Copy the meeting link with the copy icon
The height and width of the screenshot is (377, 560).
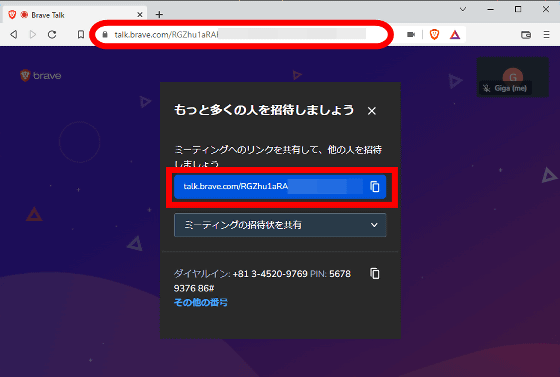pos(375,186)
